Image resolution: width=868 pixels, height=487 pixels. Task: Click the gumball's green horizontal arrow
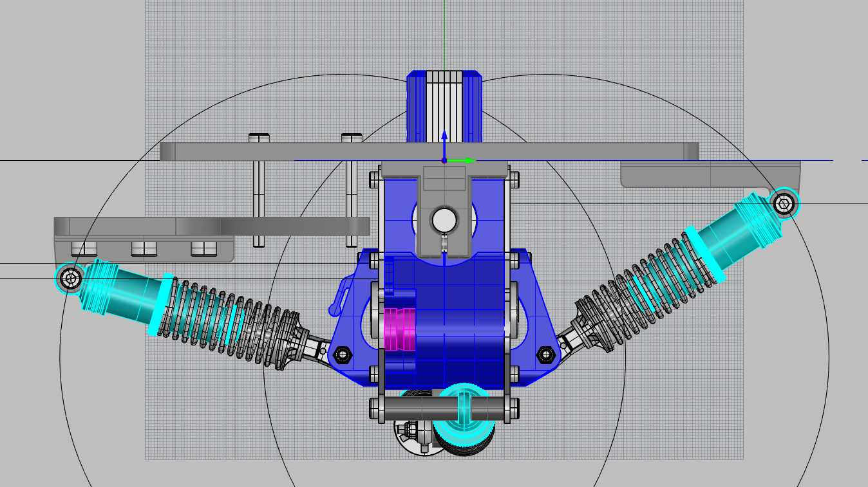pyautogui.click(x=461, y=160)
